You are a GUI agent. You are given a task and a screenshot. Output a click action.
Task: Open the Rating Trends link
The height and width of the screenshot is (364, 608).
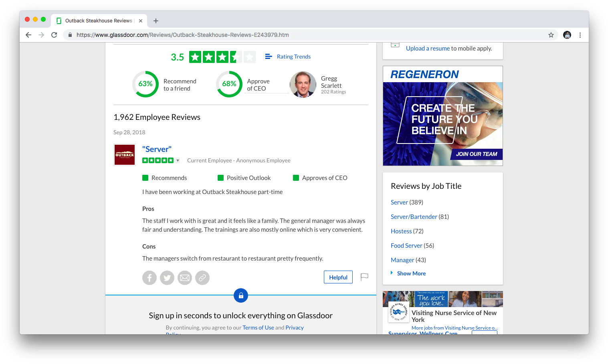[294, 57]
